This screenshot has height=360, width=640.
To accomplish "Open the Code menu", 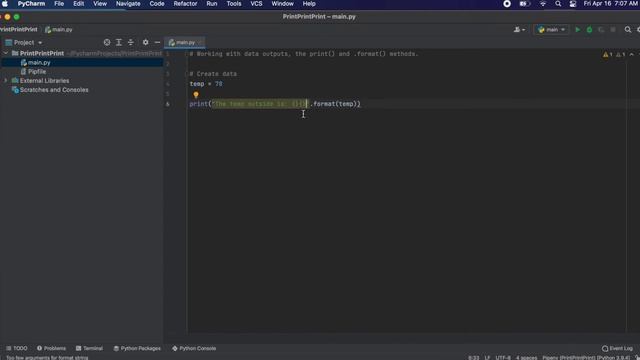I will coord(157,4).
